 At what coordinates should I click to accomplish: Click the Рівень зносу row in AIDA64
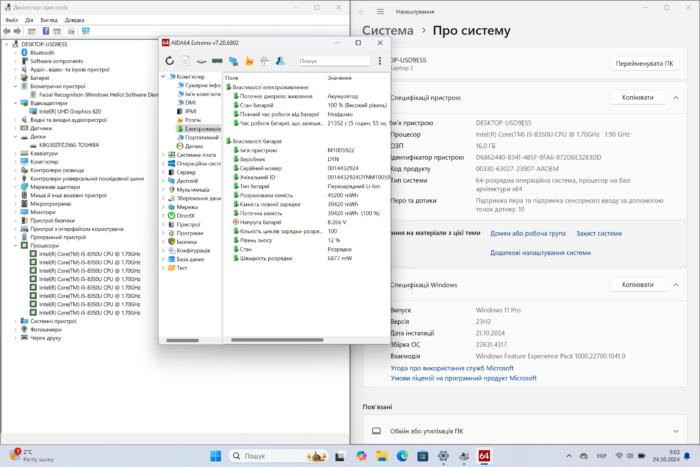tap(306, 240)
